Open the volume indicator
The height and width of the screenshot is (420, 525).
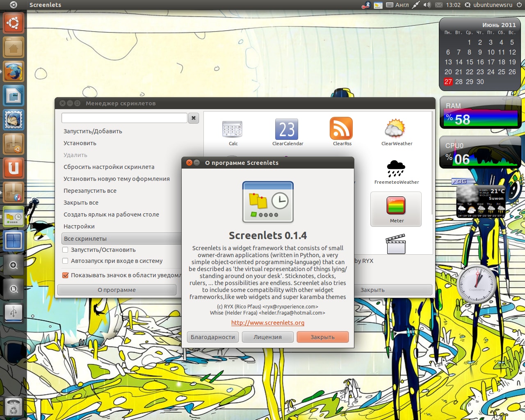[427, 5]
